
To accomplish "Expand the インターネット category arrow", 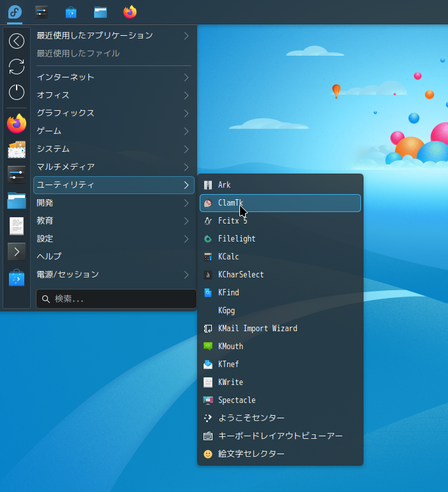I will [x=186, y=78].
